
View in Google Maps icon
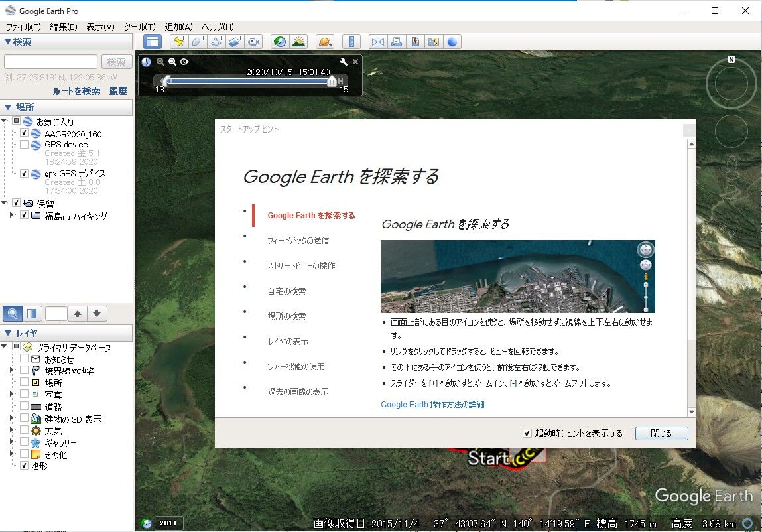click(x=434, y=42)
